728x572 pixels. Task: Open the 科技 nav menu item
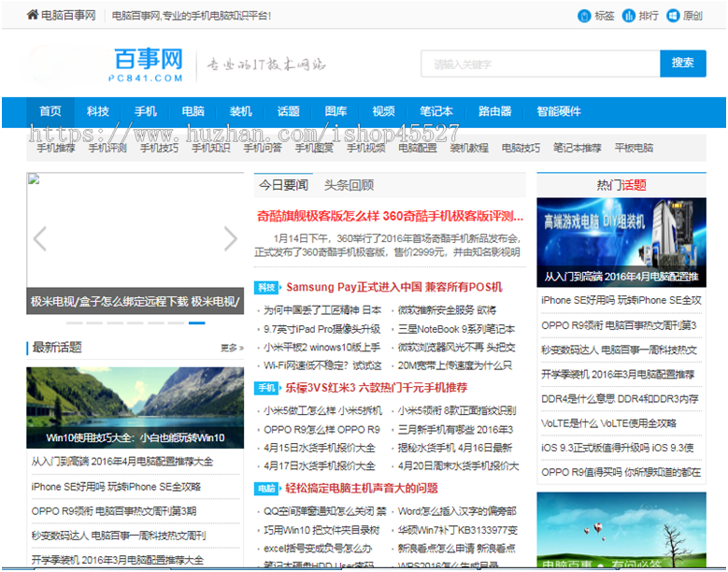[x=98, y=111]
